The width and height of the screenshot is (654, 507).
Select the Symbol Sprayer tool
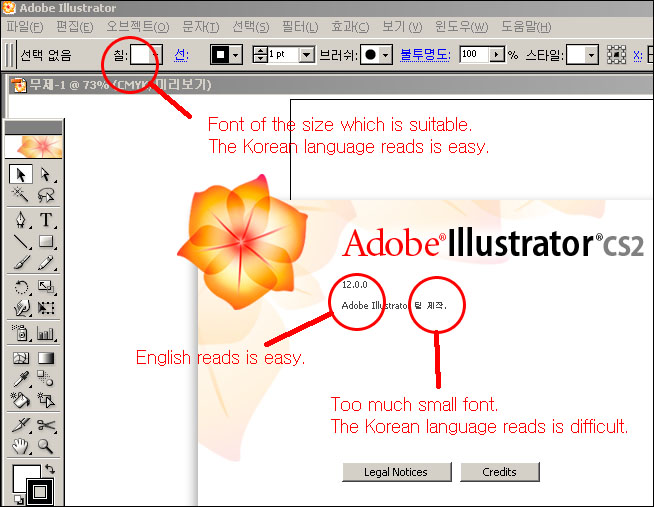coord(20,333)
